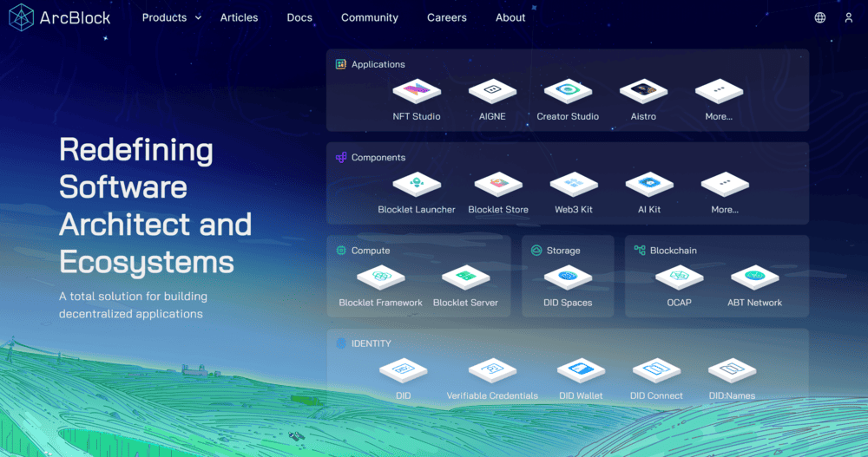This screenshot has width=868, height=457.
Task: Open the OCAP tile icon
Action: (680, 277)
